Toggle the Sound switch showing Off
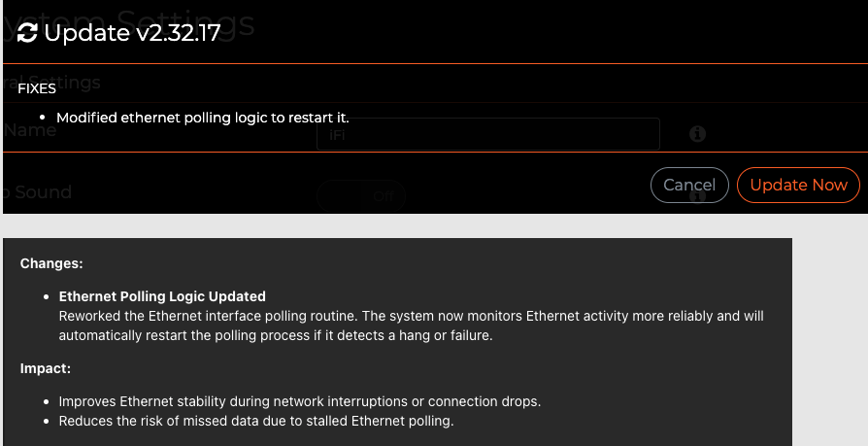Screen dimensions: 868x446 point(361,196)
